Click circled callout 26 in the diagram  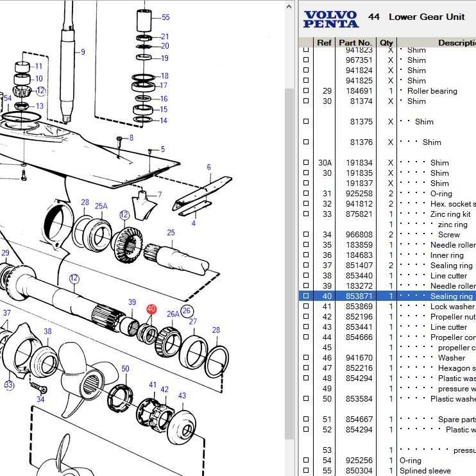[187, 311]
